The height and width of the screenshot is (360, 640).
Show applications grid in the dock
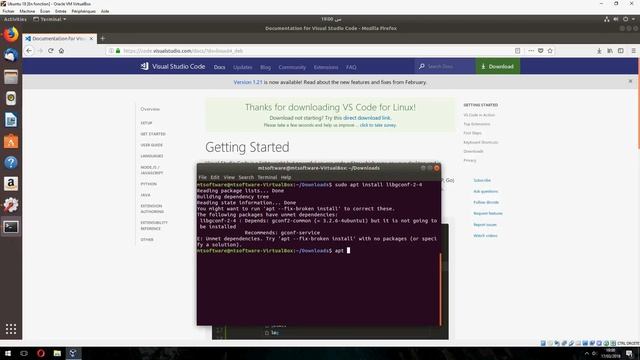pos(11,329)
